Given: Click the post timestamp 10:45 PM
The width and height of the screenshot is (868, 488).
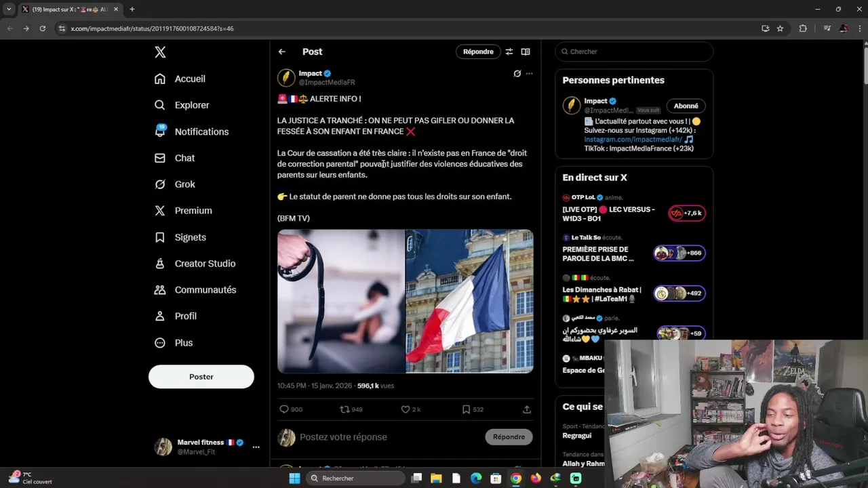Looking at the screenshot, I should [315, 386].
